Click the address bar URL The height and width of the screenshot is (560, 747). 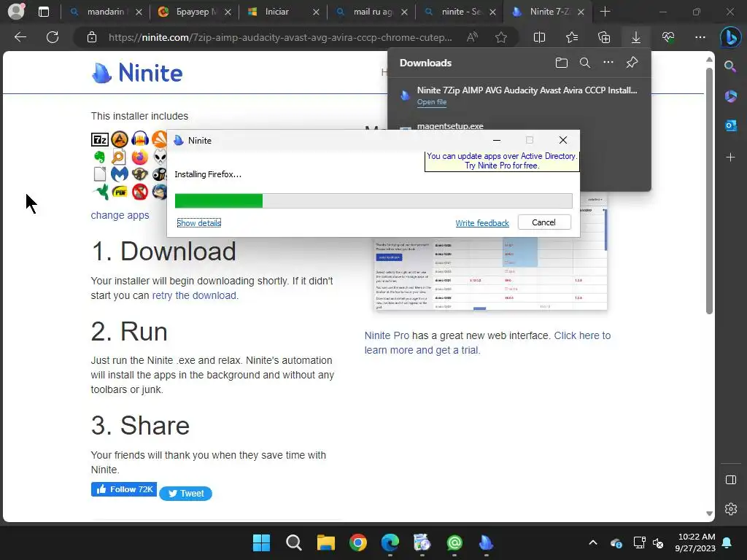pyautogui.click(x=280, y=37)
